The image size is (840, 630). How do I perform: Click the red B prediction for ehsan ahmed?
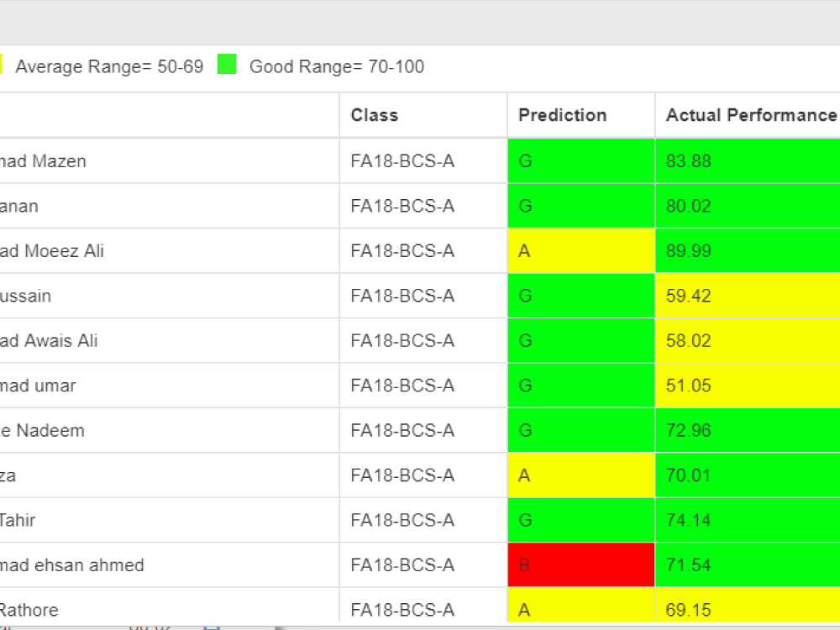580,565
